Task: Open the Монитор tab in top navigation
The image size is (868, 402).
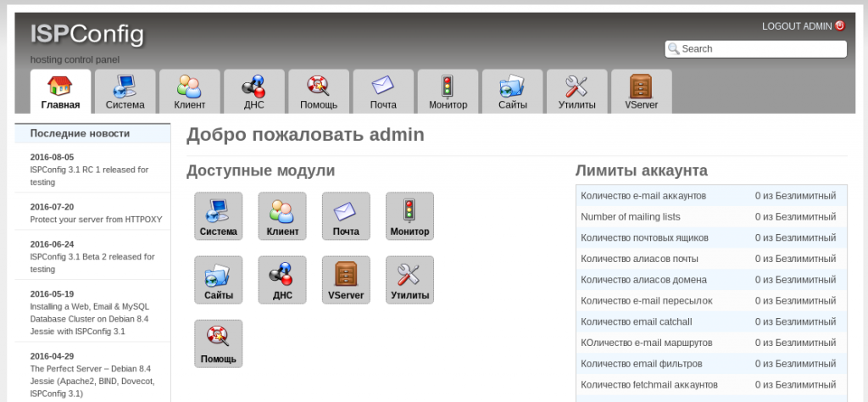Action: 448,92
